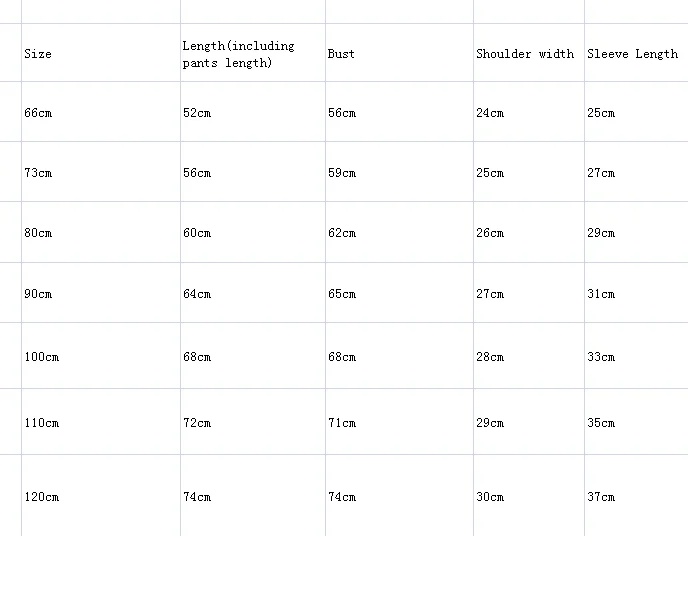The height and width of the screenshot is (603, 688).
Task: Click the 31cm sleeve length cell
Action: click(636, 293)
